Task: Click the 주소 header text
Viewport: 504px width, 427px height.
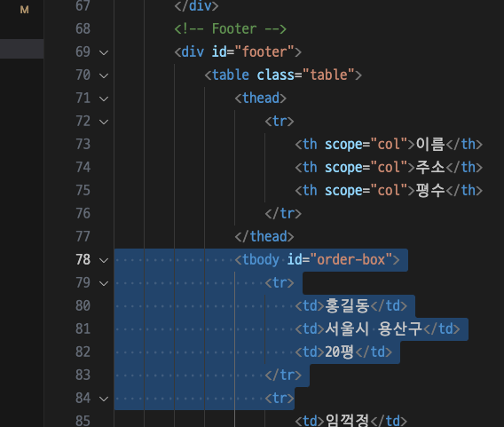Action: (430, 167)
